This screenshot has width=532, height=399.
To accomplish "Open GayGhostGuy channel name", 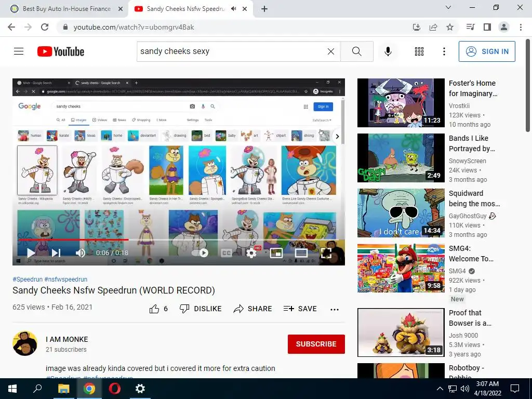I will [x=468, y=216].
